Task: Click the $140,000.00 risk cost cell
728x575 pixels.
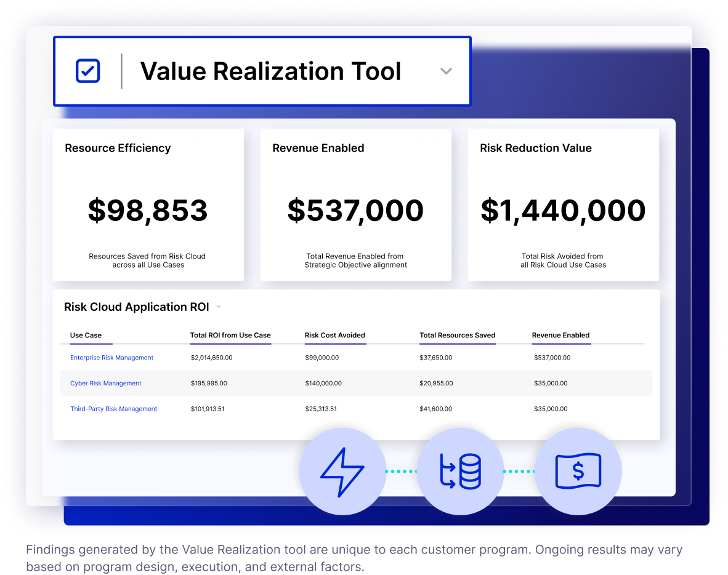Action: pyautogui.click(x=323, y=384)
